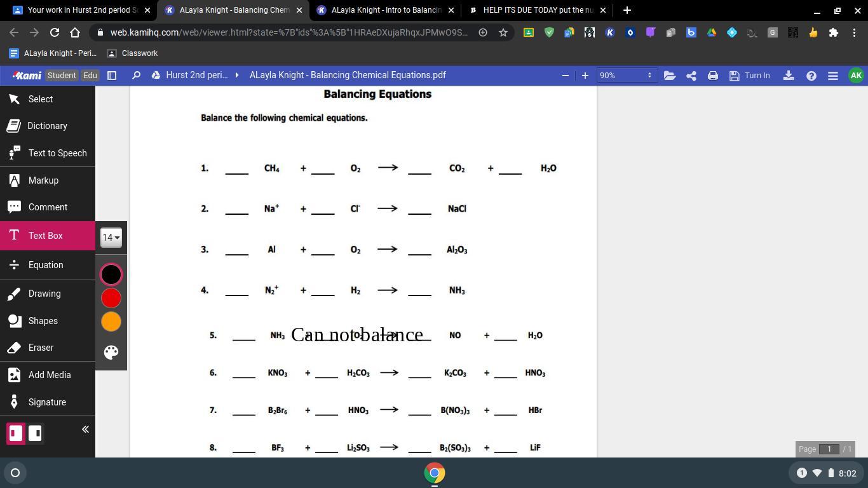Open the Dictionary tool
Screen dimensions: 868x488
(48, 126)
